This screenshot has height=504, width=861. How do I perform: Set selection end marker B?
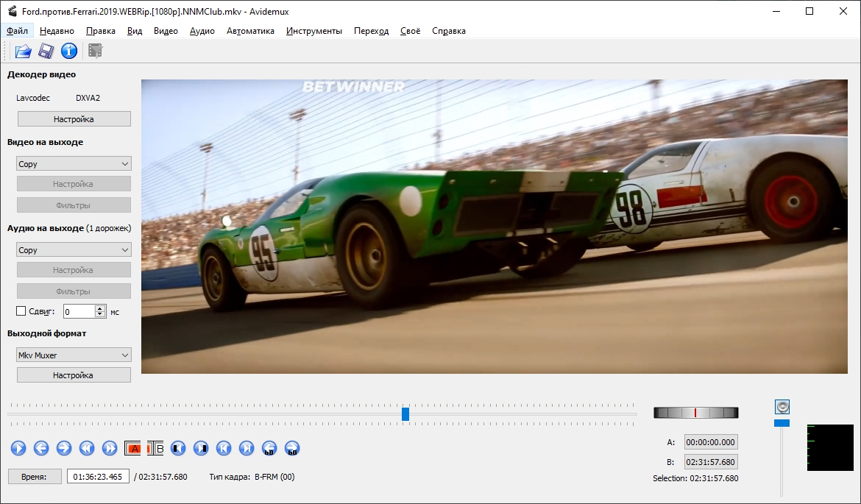pos(156,448)
